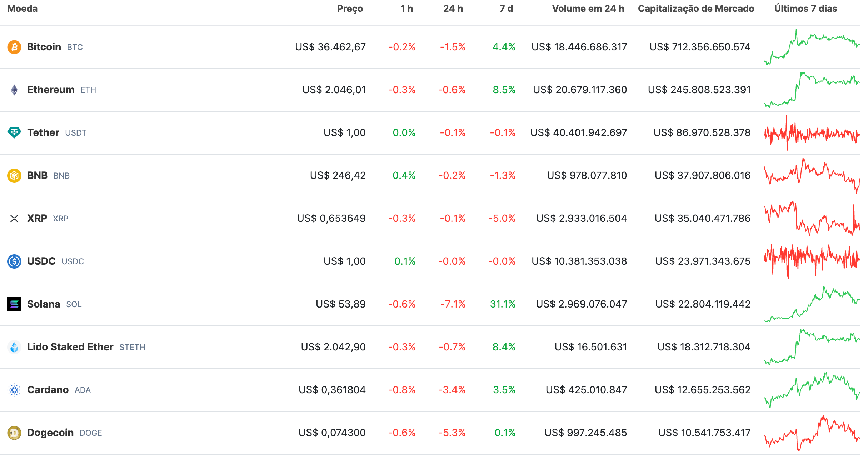This screenshot has height=455, width=868.
Task: Open the Solana coin page link
Action: [x=44, y=304]
